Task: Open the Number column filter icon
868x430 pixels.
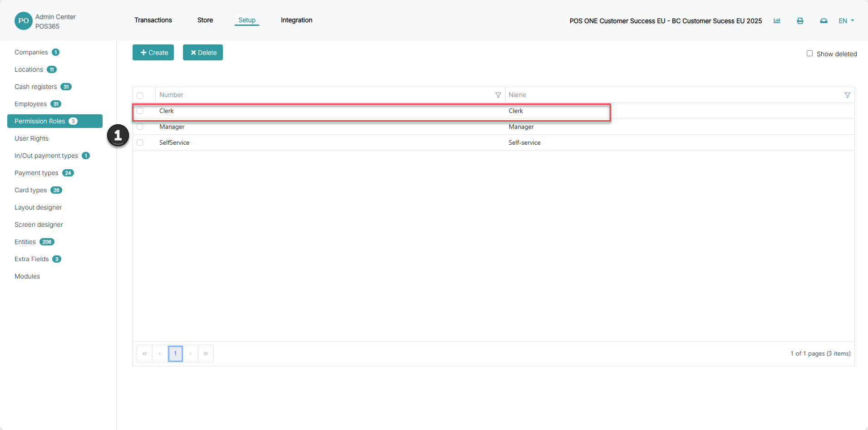Action: tap(498, 95)
